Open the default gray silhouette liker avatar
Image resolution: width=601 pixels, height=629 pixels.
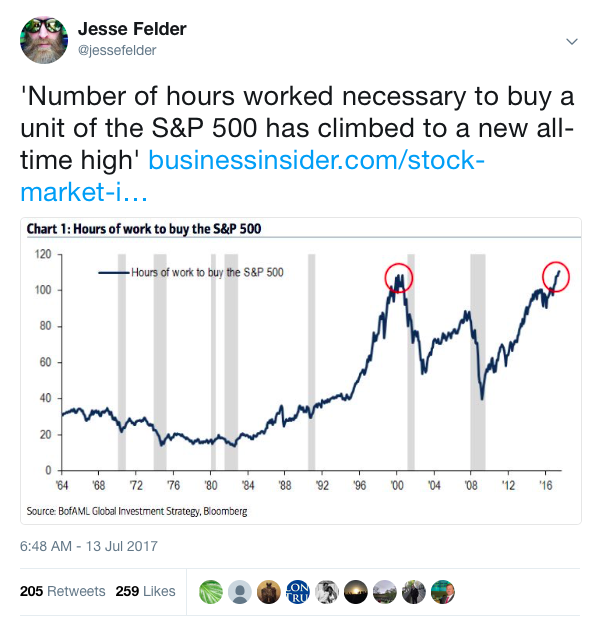pyautogui.click(x=240, y=592)
